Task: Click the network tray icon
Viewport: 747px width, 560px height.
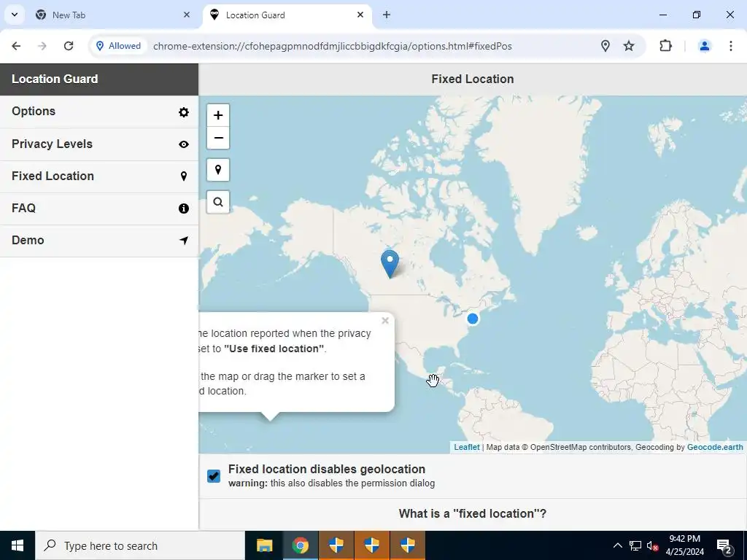Action: tap(635, 545)
